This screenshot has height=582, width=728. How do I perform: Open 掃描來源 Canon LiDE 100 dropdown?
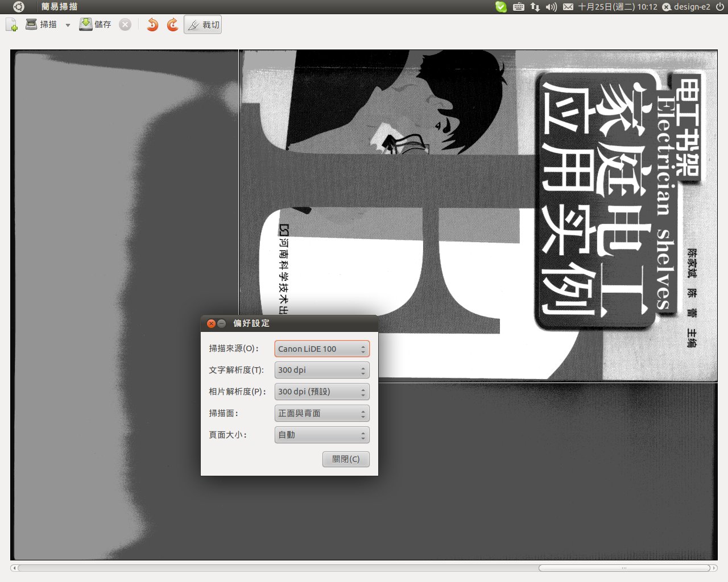pos(322,349)
